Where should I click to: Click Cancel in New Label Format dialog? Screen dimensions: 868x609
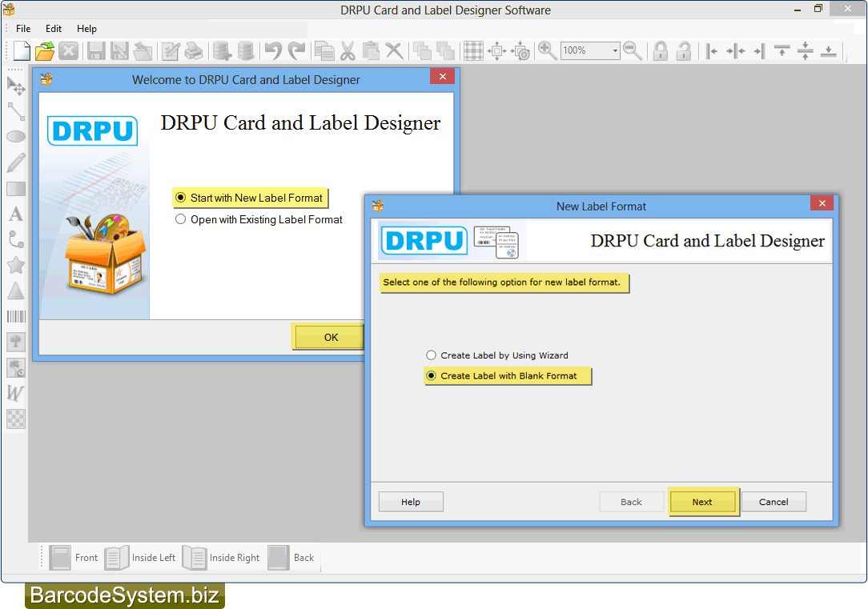coord(774,502)
